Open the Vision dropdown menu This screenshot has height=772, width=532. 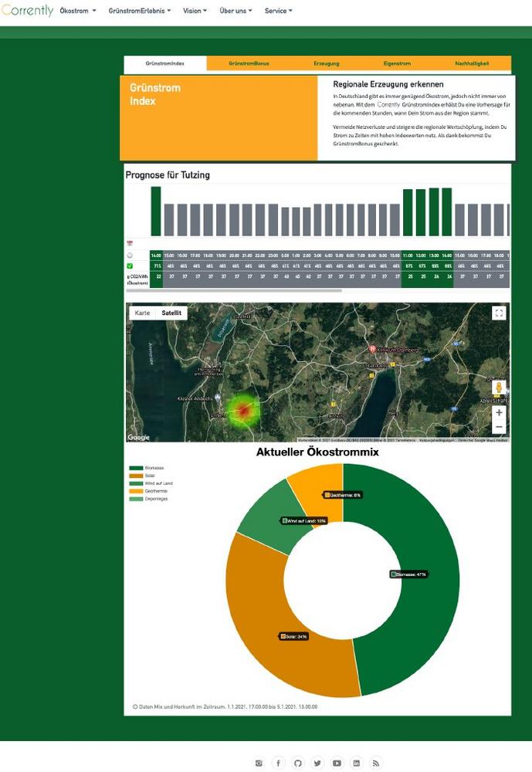[x=195, y=10]
